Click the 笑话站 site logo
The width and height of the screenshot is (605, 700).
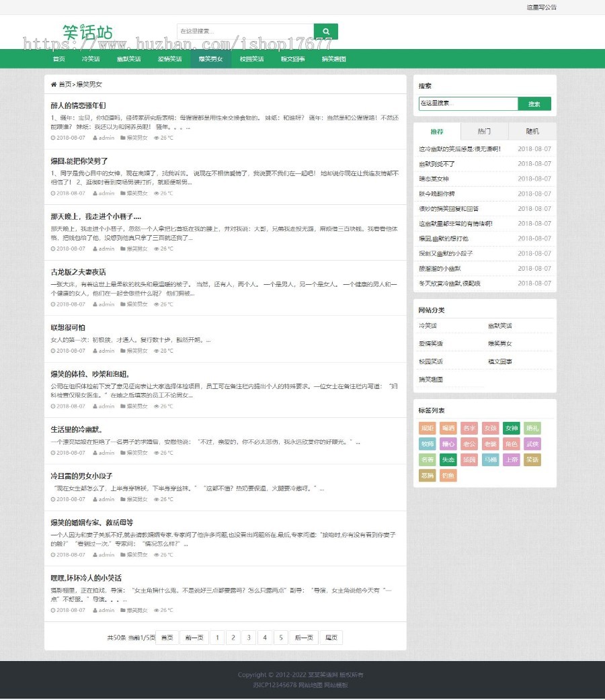(x=87, y=32)
